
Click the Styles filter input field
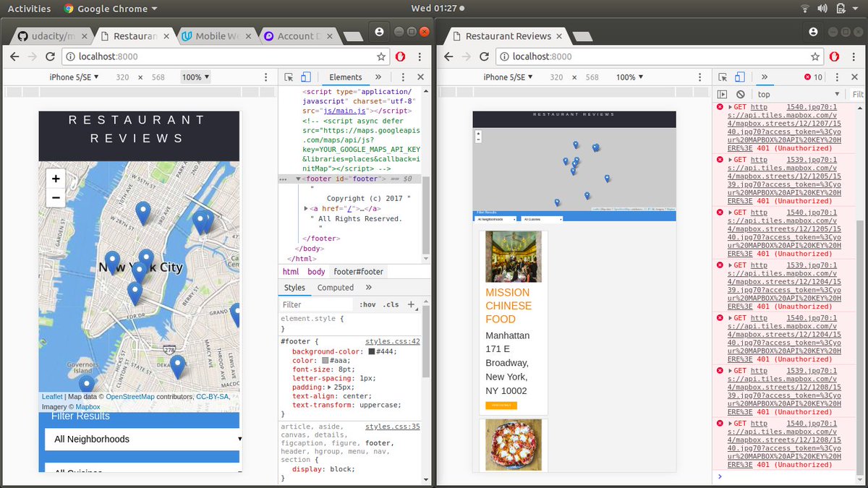coord(316,304)
